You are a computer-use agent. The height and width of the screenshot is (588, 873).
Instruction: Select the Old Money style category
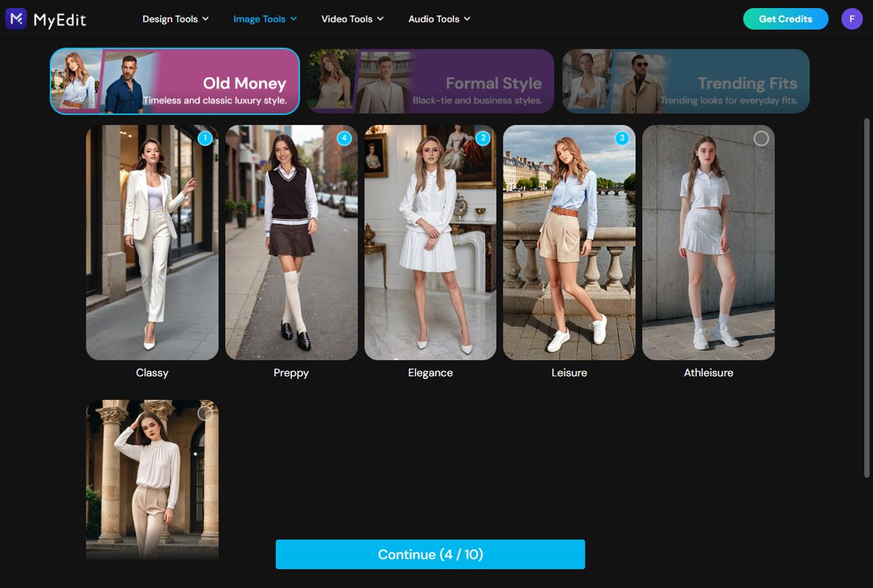pos(174,81)
